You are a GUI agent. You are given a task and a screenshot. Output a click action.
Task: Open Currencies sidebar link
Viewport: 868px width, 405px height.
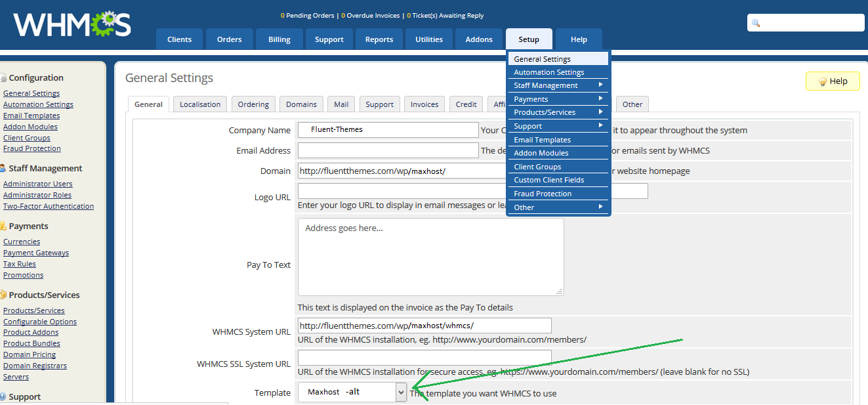[x=22, y=242]
